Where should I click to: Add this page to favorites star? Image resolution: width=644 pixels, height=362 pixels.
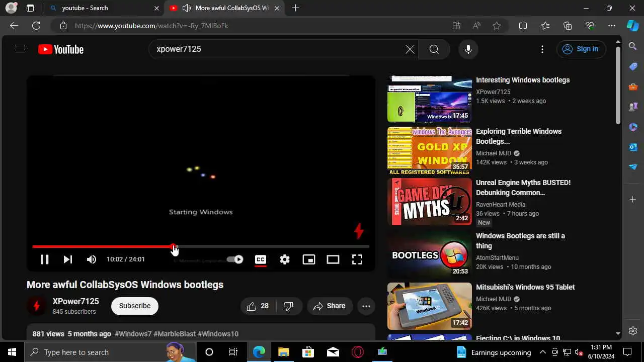pyautogui.click(x=497, y=26)
